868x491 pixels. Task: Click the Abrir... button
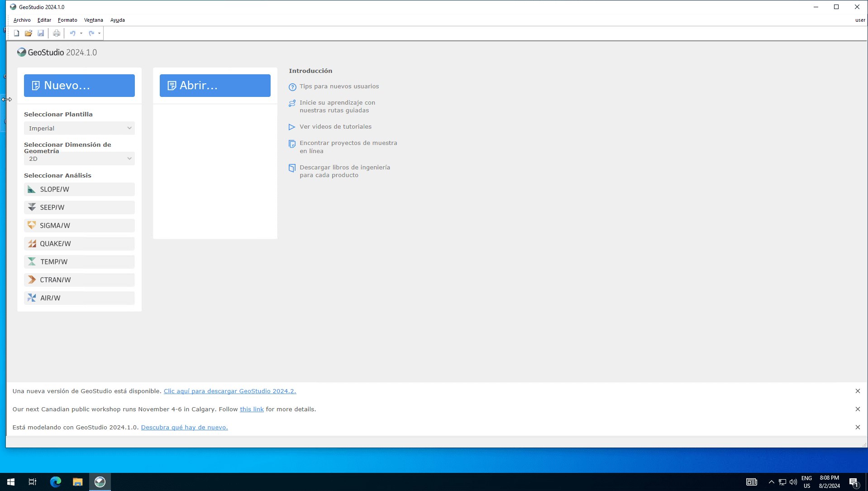tap(215, 86)
